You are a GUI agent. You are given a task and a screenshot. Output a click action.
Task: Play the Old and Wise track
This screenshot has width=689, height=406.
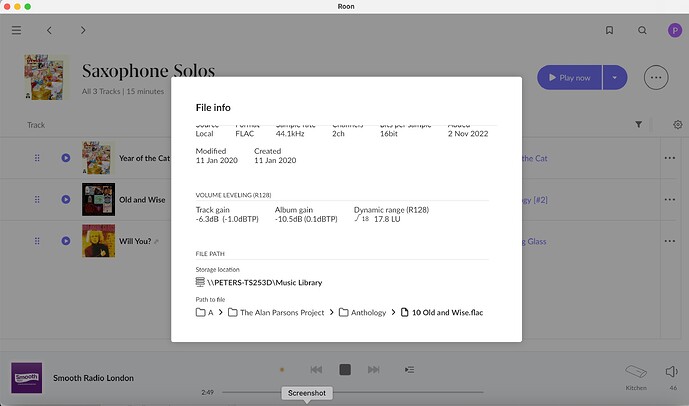coord(66,199)
